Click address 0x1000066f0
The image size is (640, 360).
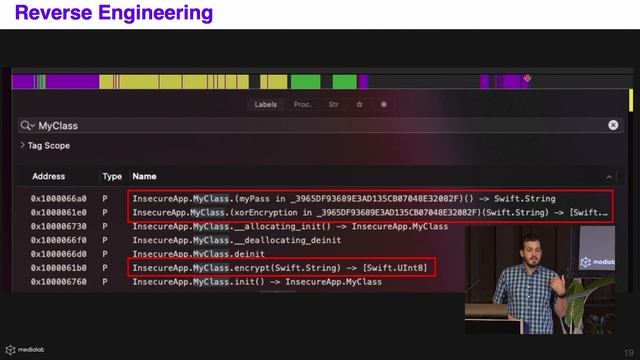tap(59, 240)
